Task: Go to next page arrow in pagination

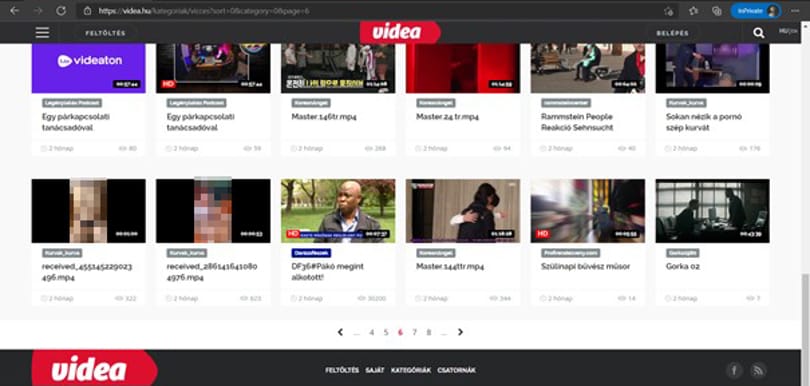Action: point(460,332)
